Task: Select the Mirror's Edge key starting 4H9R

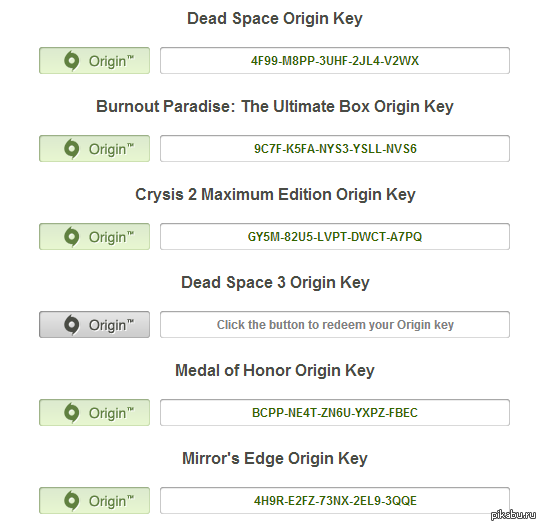Action: point(335,500)
